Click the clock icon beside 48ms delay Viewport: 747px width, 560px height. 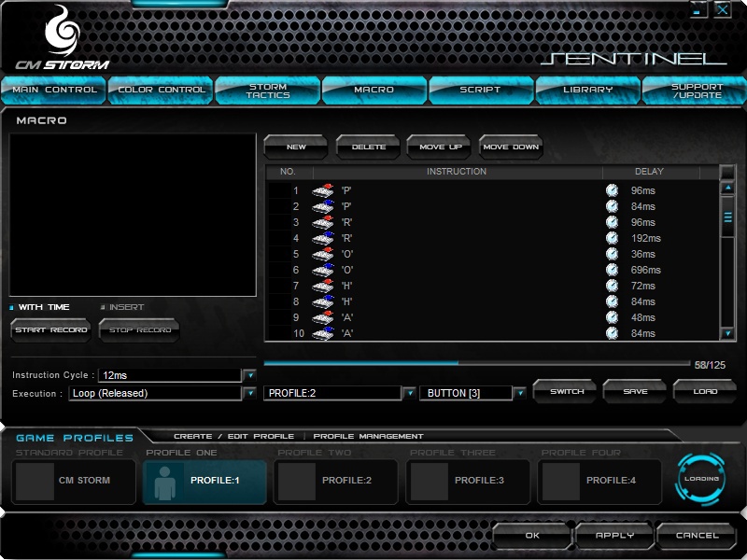tap(613, 317)
